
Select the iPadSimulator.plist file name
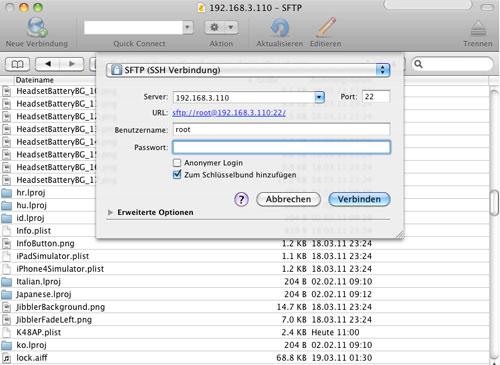53,256
